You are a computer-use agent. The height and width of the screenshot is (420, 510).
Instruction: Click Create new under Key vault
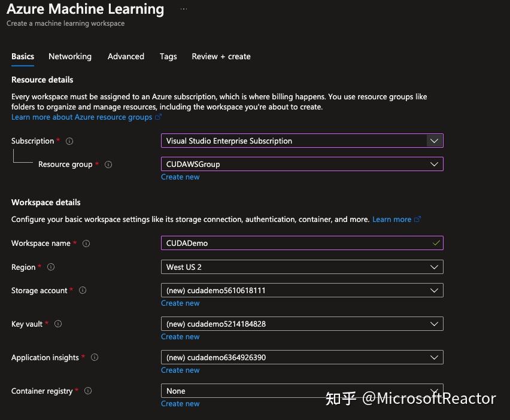[180, 336]
